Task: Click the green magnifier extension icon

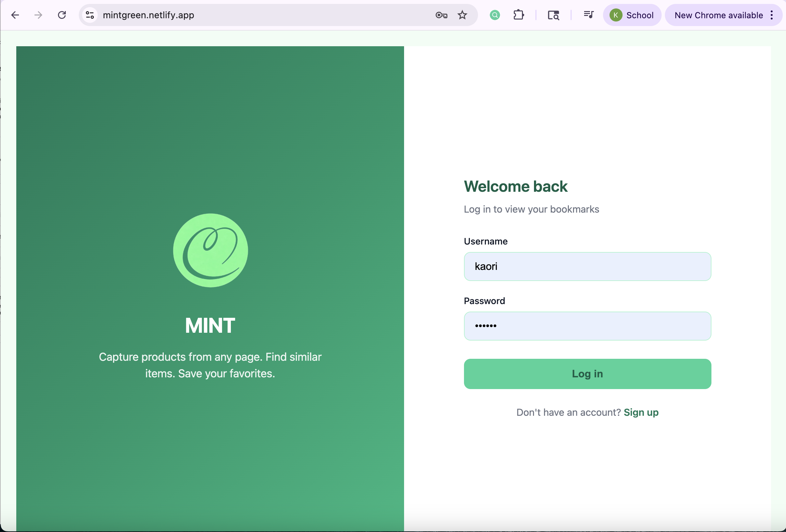Action: click(495, 15)
